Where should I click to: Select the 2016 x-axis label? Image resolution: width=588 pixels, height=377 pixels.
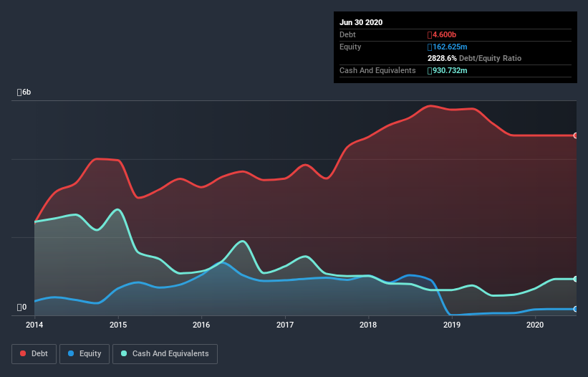click(201, 325)
